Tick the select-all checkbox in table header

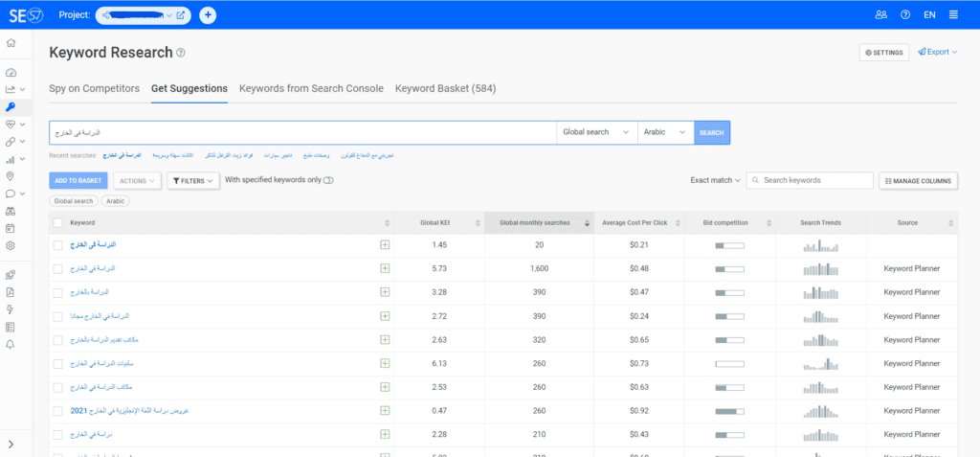click(x=58, y=223)
